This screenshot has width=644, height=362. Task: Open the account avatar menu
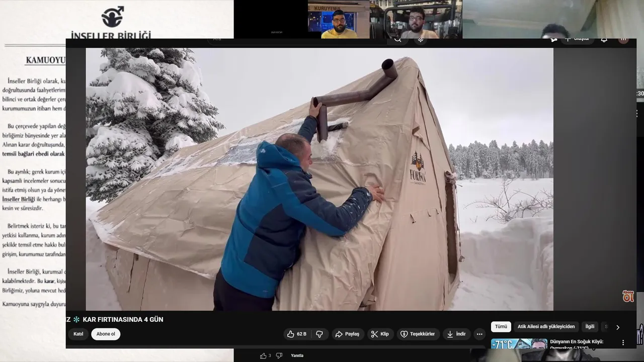(x=623, y=39)
